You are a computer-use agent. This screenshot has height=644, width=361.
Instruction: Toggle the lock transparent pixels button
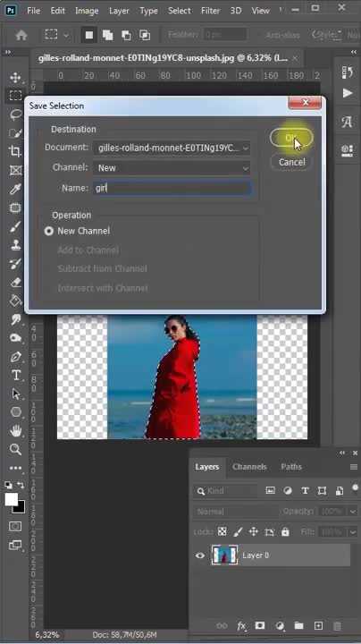222,532
